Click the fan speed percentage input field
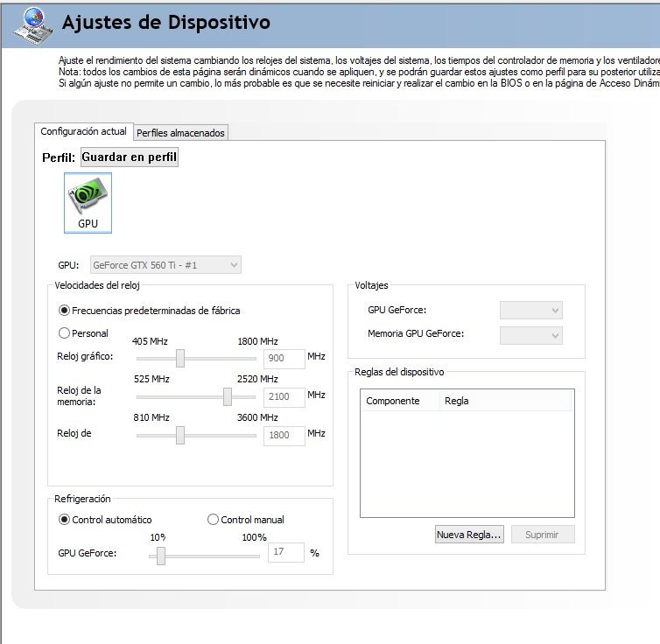The height and width of the screenshot is (644, 660). pyautogui.click(x=285, y=553)
